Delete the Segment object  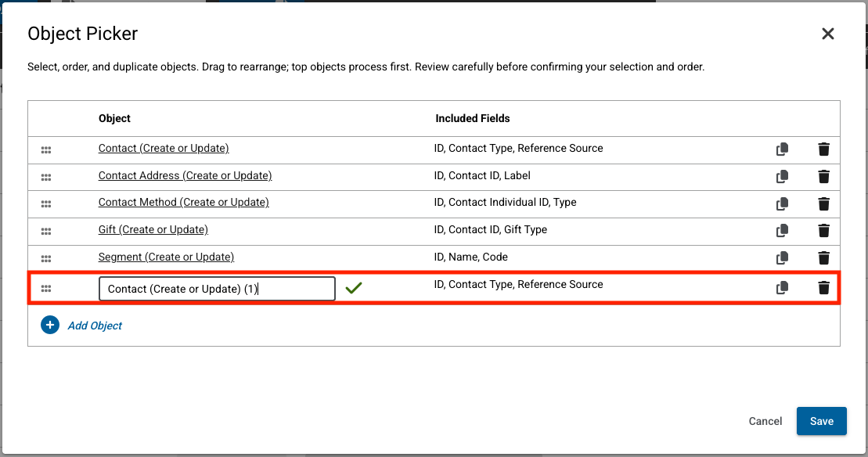pos(823,257)
